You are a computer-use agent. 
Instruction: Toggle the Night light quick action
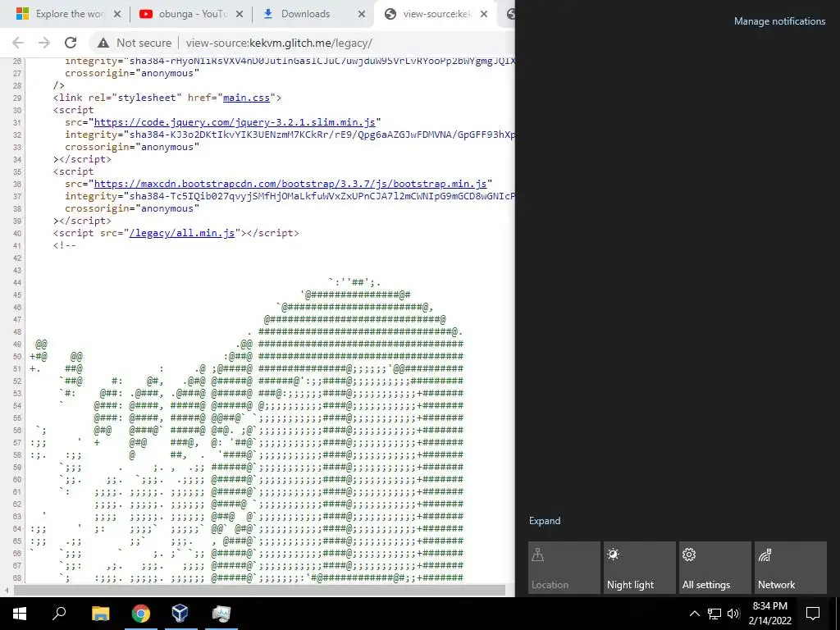click(640, 568)
